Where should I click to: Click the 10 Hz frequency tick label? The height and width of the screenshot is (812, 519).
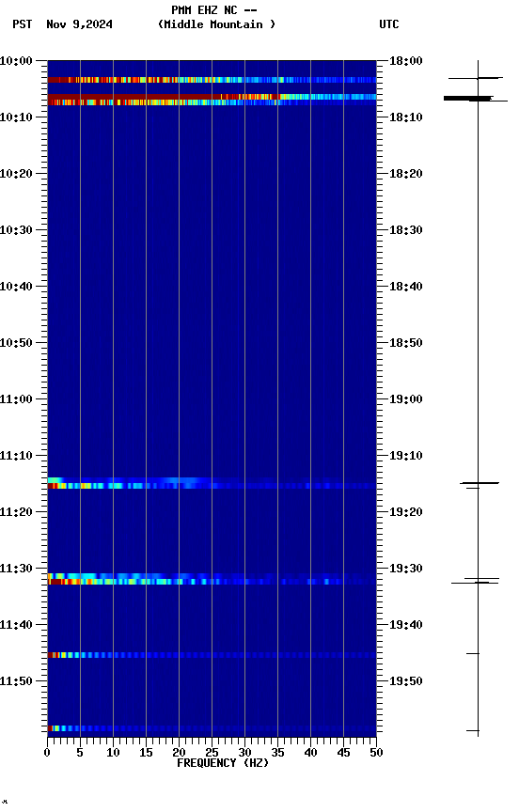click(x=113, y=753)
